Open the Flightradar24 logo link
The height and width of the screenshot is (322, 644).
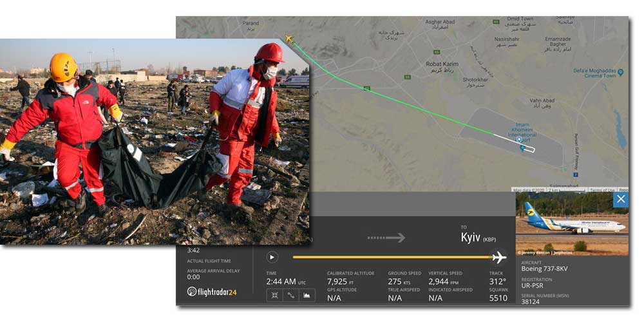point(212,292)
